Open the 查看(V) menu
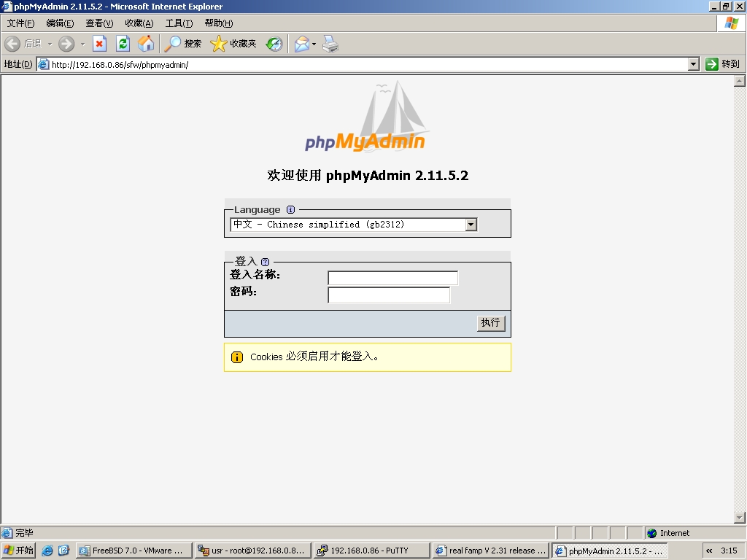 (99, 23)
